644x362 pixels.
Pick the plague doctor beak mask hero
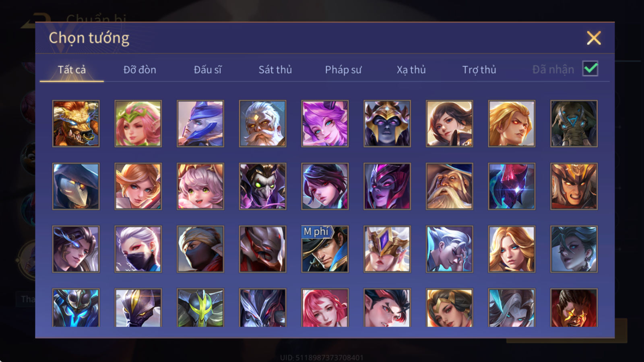(x=76, y=186)
